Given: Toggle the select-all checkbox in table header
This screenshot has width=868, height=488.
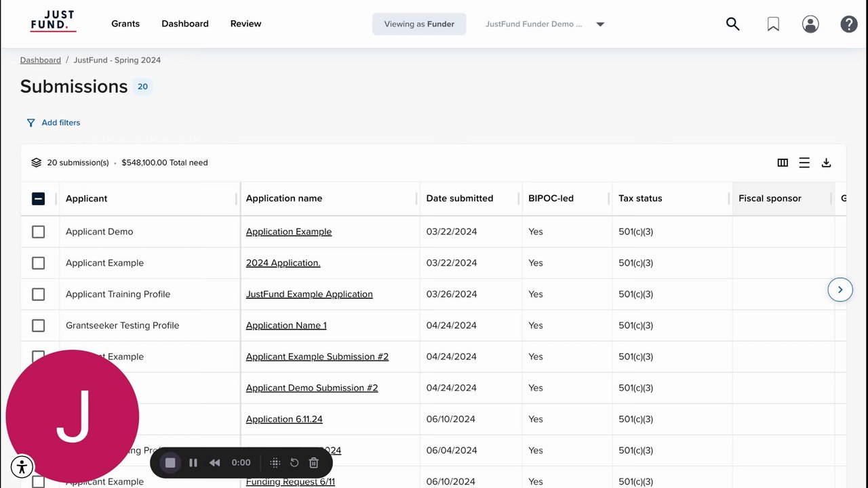Looking at the screenshot, I should pyautogui.click(x=39, y=199).
